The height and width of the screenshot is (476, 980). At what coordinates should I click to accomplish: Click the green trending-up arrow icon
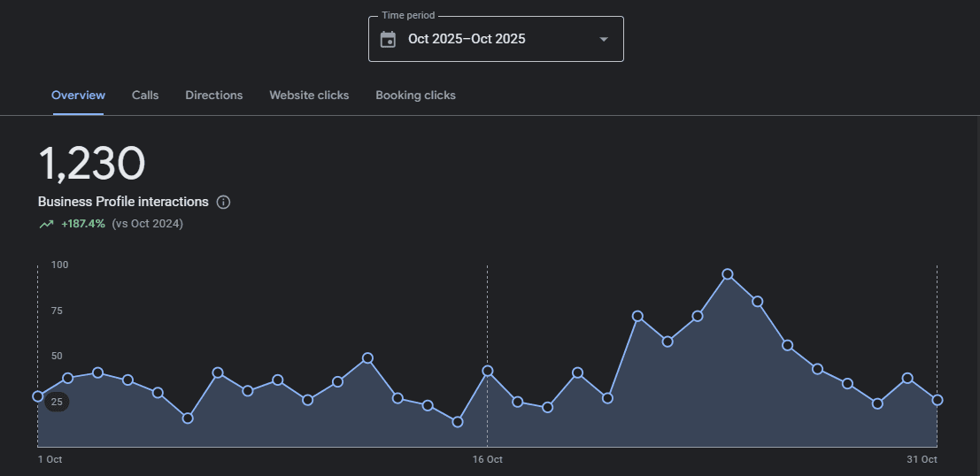[46, 224]
